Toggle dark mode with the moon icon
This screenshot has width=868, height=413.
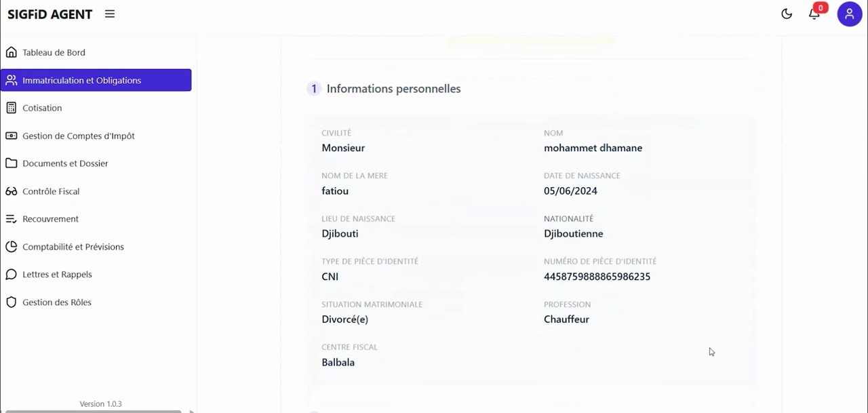tap(787, 14)
